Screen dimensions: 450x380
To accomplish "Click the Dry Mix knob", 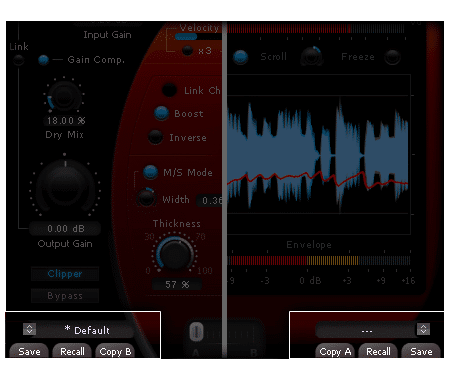I will click(x=64, y=96).
